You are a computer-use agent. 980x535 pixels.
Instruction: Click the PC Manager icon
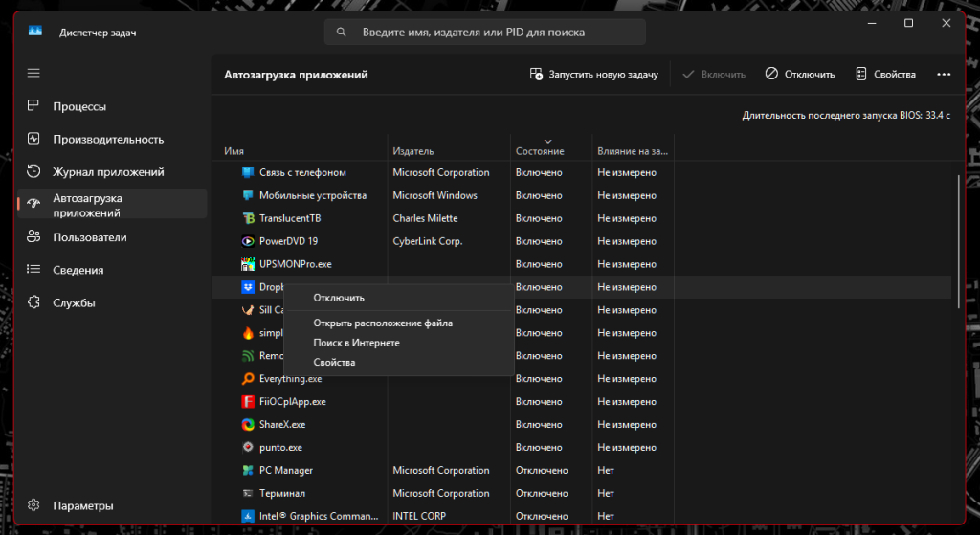[248, 470]
